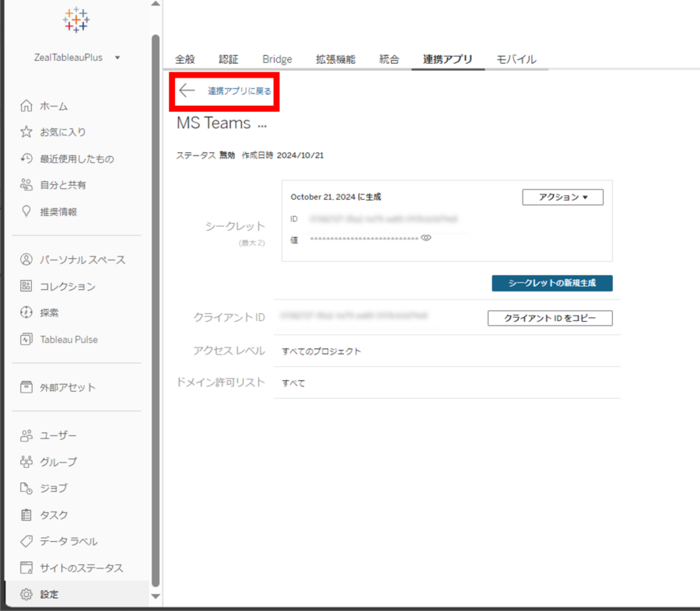Click the シークレットの新規生成 button
700x611 pixels.
pos(551,283)
